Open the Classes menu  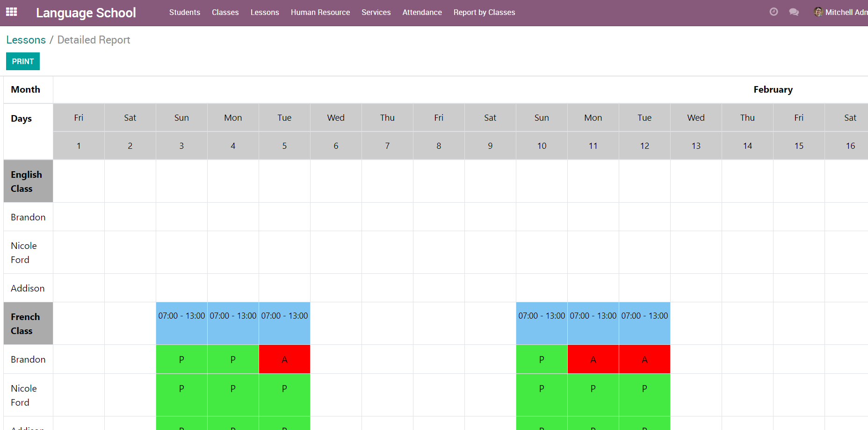click(225, 13)
